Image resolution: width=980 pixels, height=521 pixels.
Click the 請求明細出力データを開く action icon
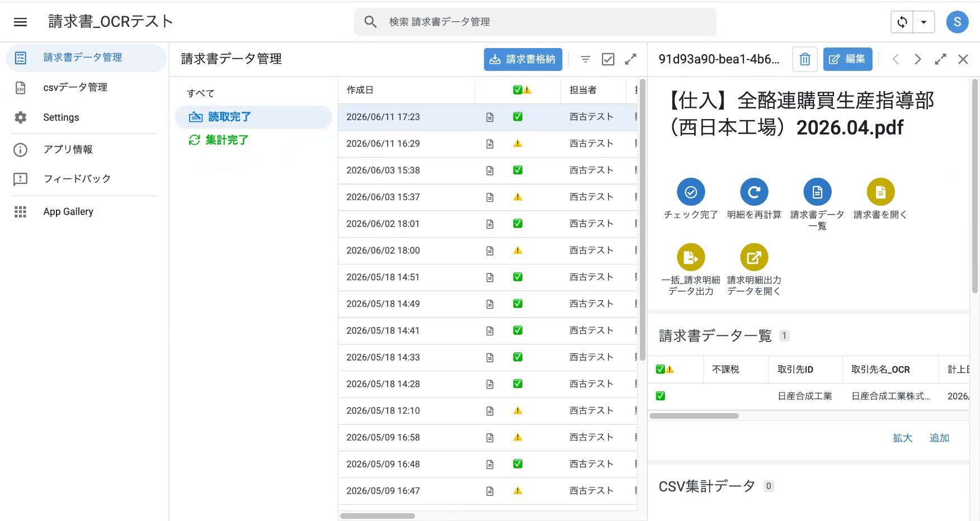click(x=754, y=257)
